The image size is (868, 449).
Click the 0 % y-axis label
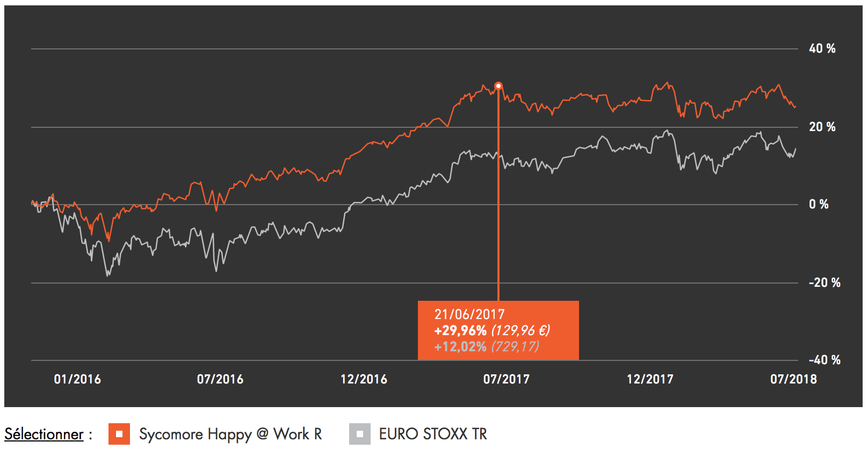tap(819, 204)
